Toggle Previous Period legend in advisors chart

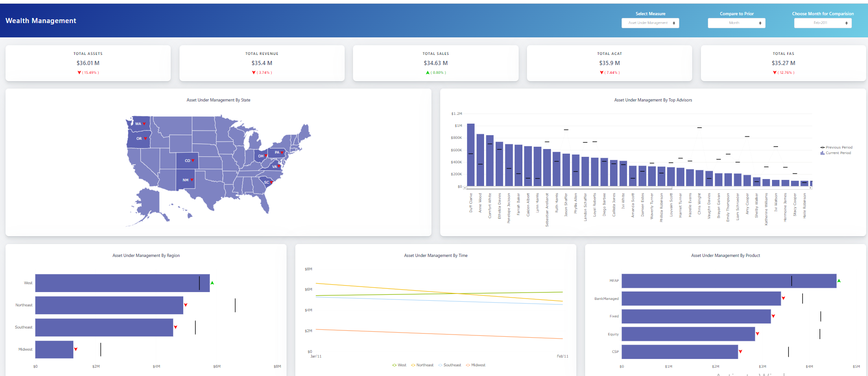[x=836, y=148]
